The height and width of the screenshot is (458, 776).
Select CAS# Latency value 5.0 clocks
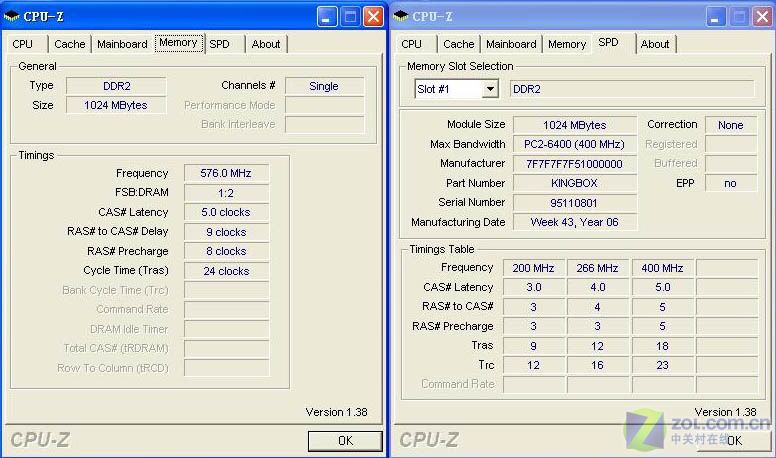click(x=227, y=212)
